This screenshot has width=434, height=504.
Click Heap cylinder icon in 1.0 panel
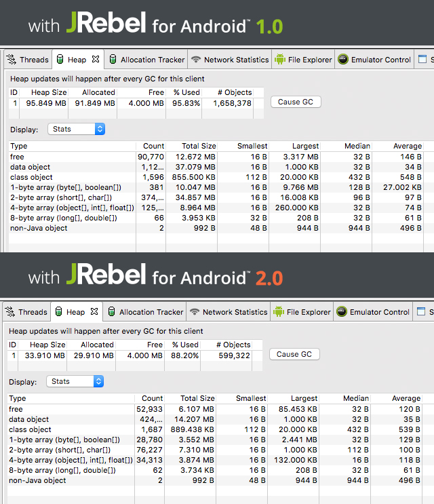(x=60, y=59)
